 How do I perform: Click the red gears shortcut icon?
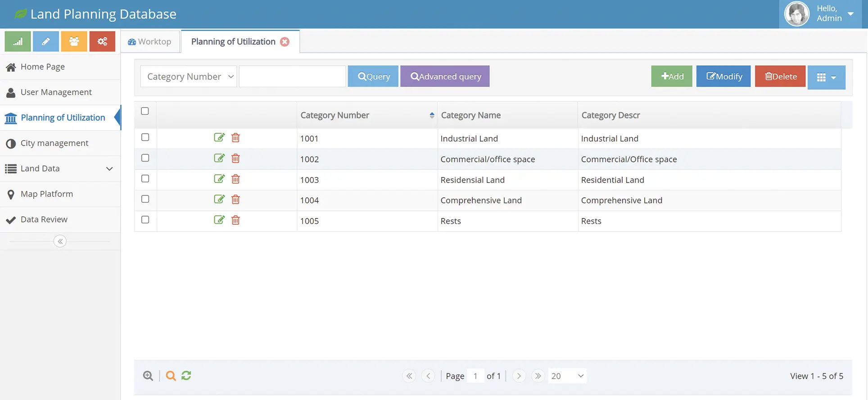coord(102,41)
